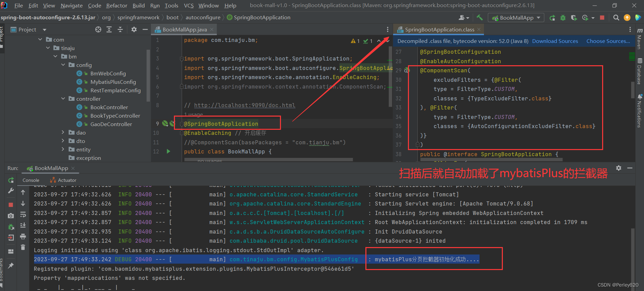Image resolution: width=644 pixels, height=291 pixels.
Task: Select opened file locator in Project panel
Action: click(98, 29)
